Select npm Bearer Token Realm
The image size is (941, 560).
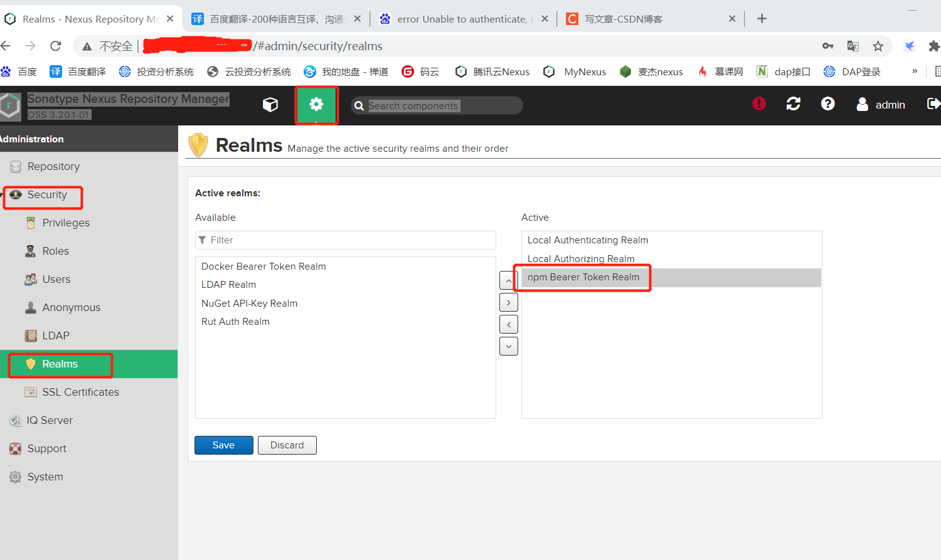point(671,277)
